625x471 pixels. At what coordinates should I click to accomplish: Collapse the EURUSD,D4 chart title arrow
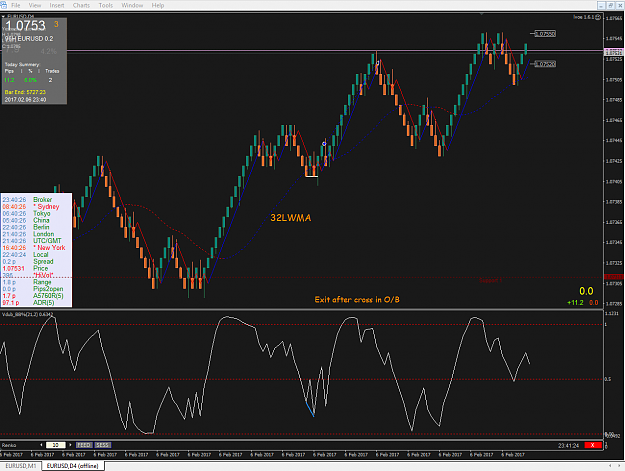(3, 16)
